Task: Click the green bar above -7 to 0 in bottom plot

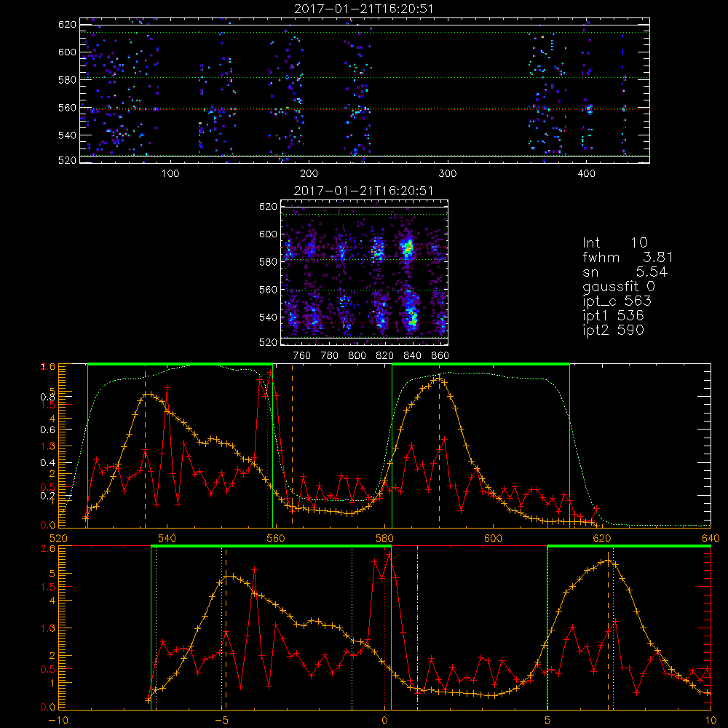Action: [x=271, y=547]
